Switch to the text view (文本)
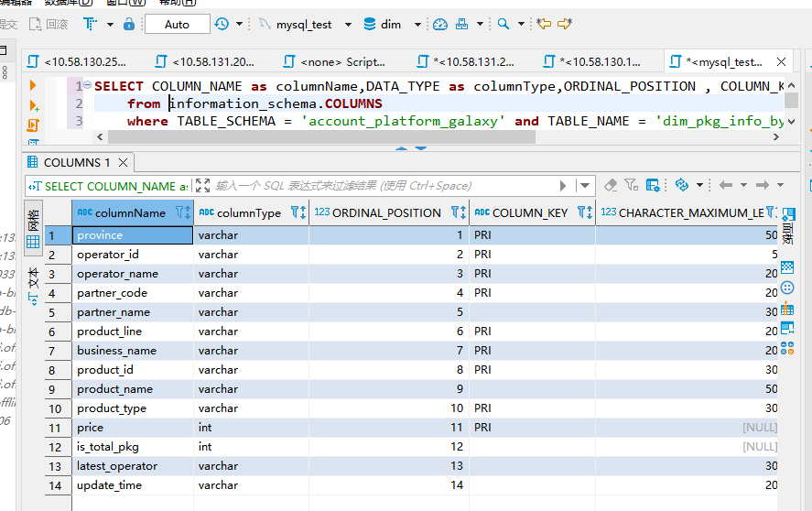812x511 pixels. 33,286
